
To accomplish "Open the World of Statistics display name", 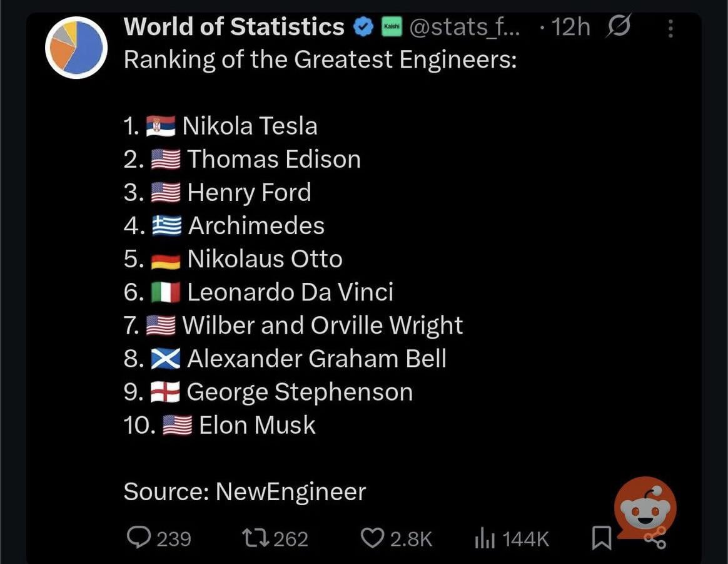I will click(234, 26).
